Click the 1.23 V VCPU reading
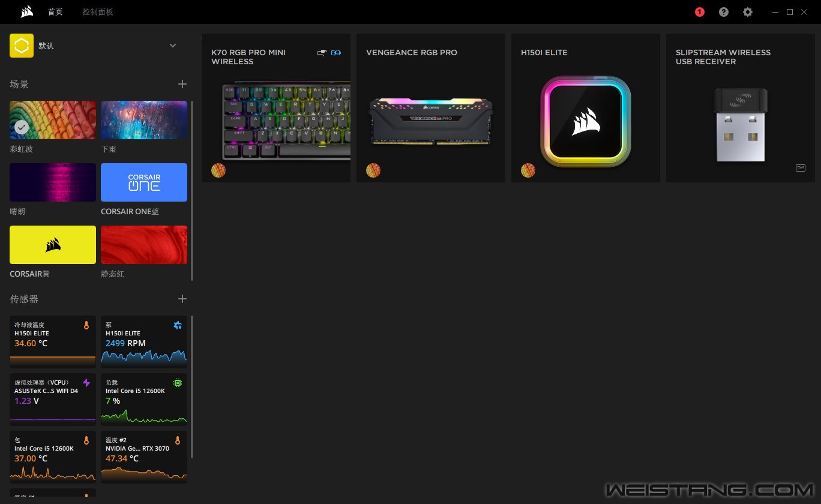Viewport: 821px width, 504px height. click(x=26, y=401)
